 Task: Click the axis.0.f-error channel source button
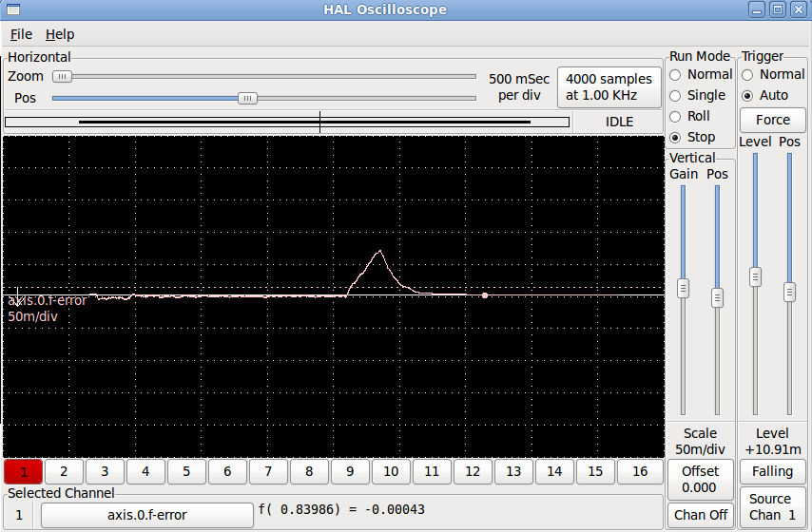coord(147,516)
